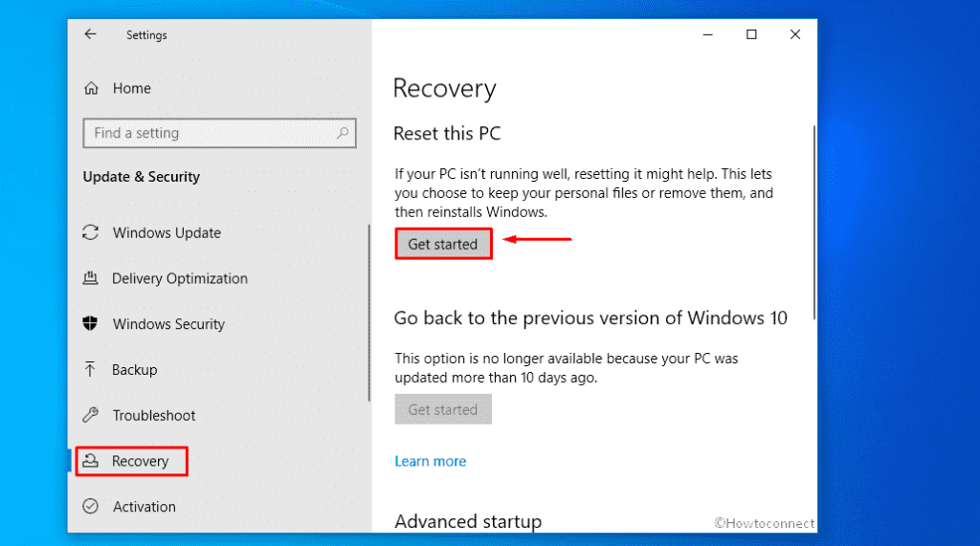Open the Learn more link

[431, 461]
